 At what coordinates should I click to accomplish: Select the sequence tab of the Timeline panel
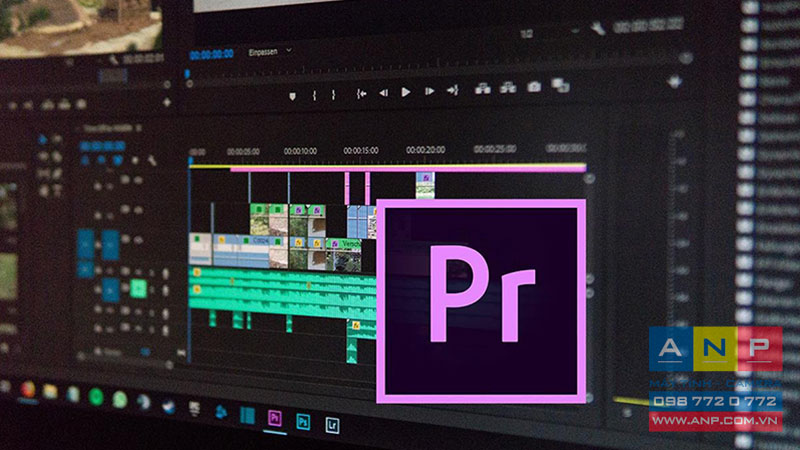coord(107,129)
